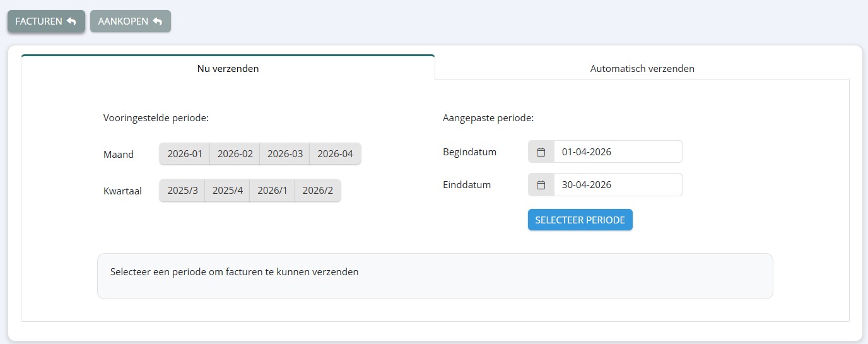The image size is (868, 344).
Task: Open the Automatisch verzenden tab
Action: coord(642,68)
